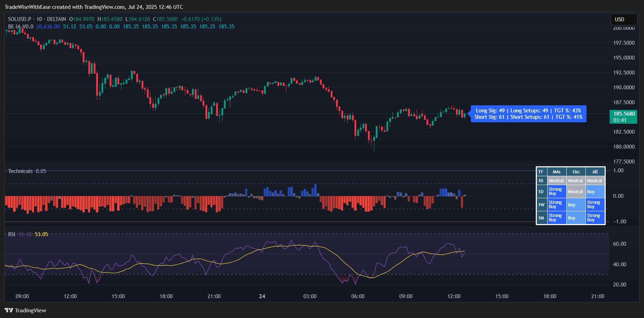Click the 1D row MAs Strong Buy cell
Viewport: 644px width, 318px height.
557,192
